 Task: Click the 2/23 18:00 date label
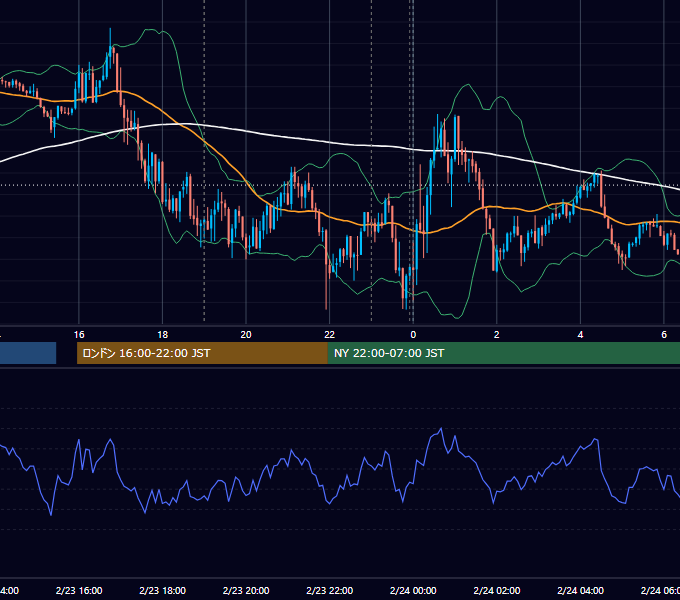click(x=163, y=590)
